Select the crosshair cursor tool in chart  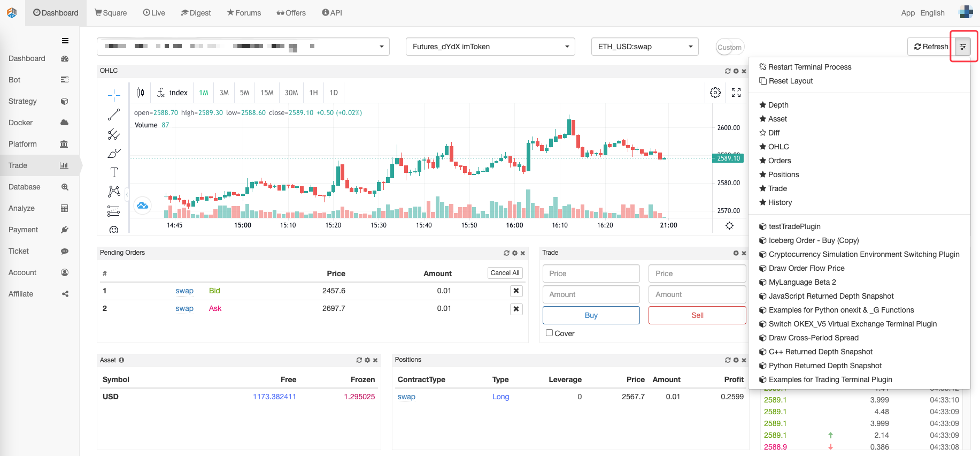coord(114,95)
